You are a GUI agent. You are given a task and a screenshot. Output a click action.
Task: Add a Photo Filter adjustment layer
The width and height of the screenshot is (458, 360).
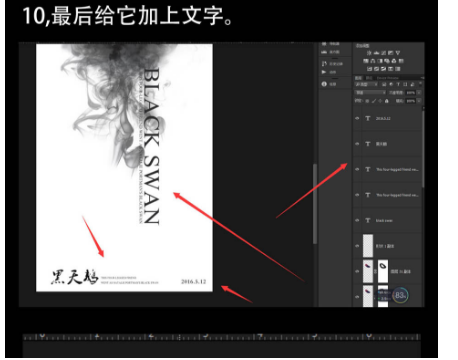pos(387,61)
